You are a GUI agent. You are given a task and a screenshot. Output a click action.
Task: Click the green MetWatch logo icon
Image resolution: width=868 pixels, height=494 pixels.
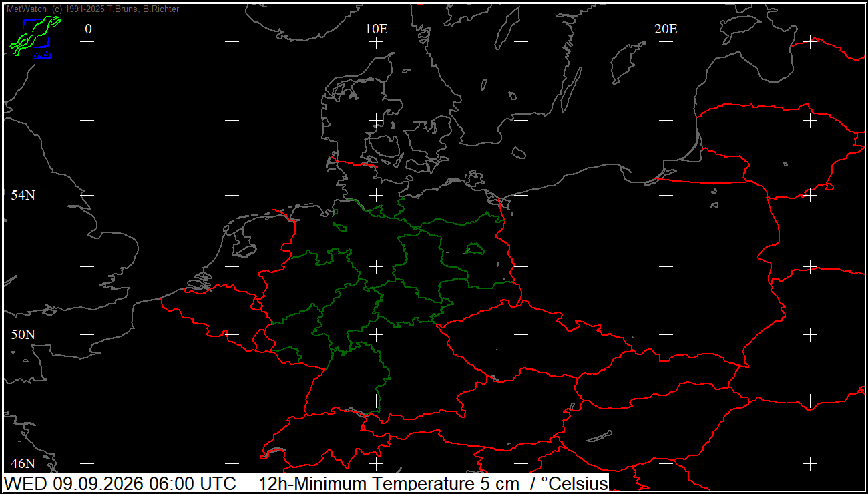[35, 37]
